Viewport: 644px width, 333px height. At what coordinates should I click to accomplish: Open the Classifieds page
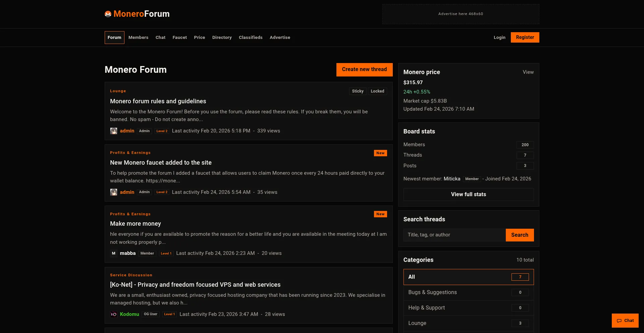pos(251,38)
